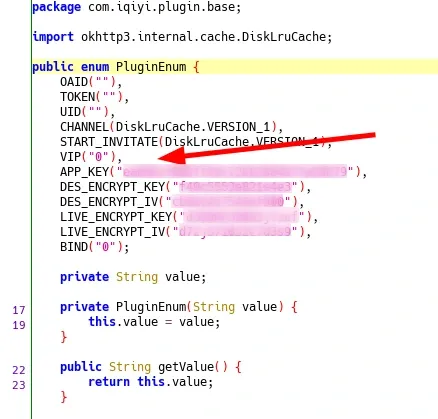Click the DES_ENCRYPT_IV enum constant
This screenshot has width=438, height=419.
tap(182, 202)
